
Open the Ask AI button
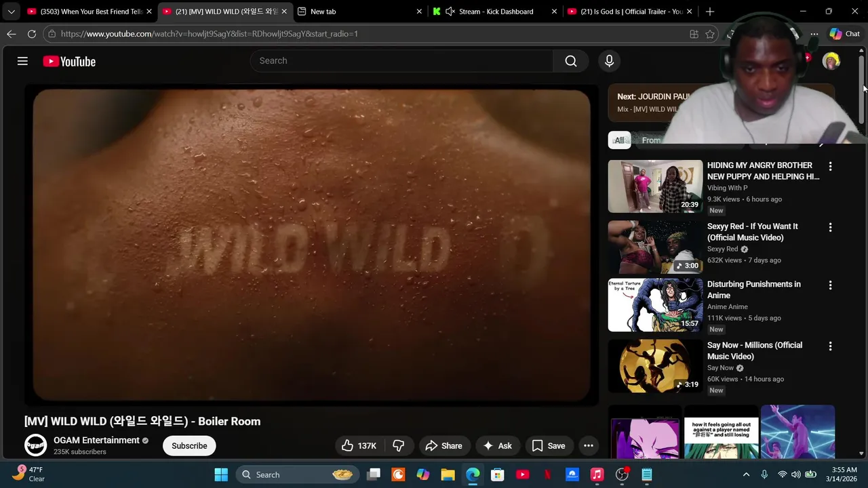point(497,445)
